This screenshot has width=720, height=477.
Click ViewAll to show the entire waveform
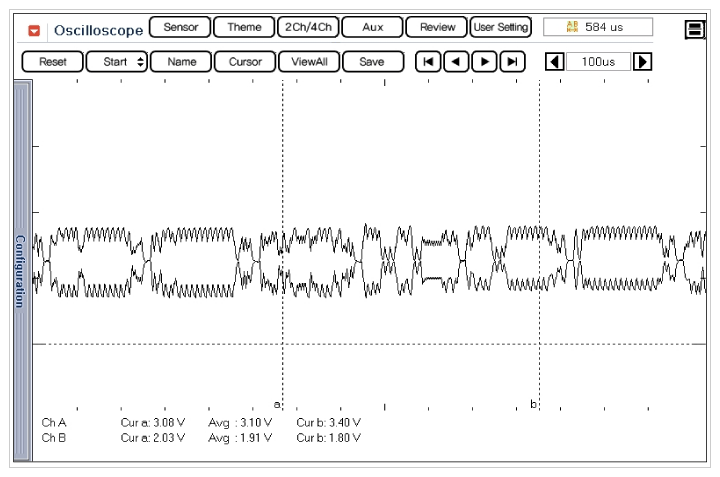pos(309,62)
